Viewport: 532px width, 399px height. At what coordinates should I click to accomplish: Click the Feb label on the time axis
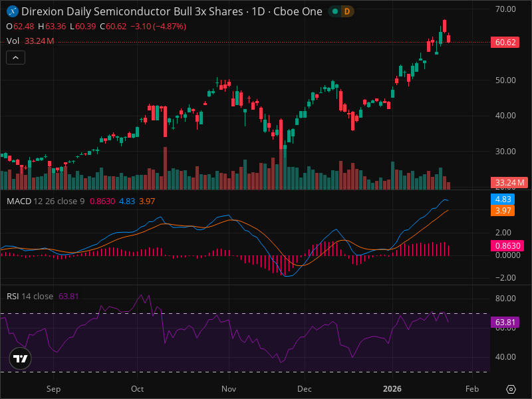click(472, 389)
